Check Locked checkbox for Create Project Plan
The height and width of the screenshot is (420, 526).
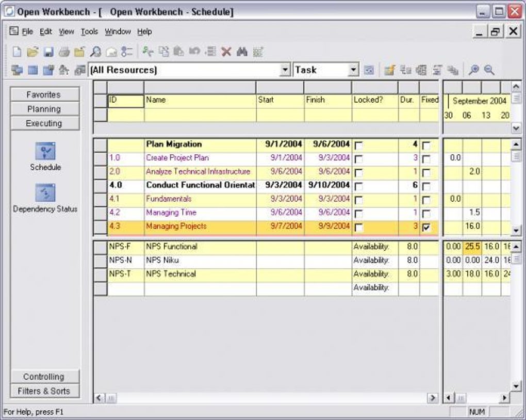(358, 159)
